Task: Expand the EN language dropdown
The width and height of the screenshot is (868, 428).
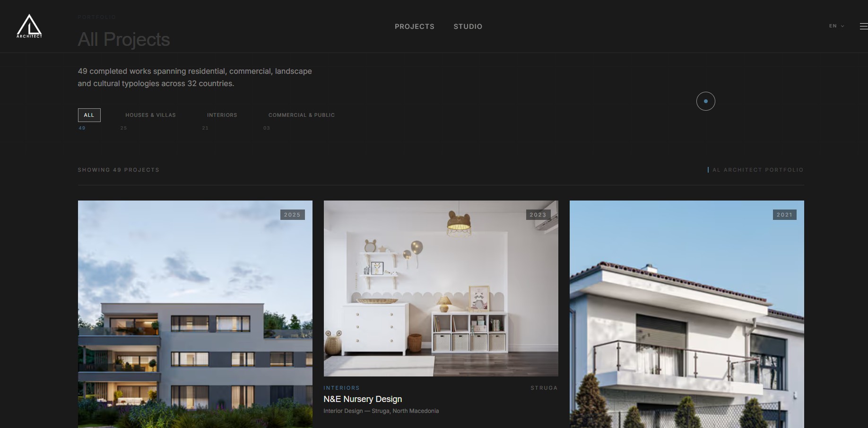Action: (836, 26)
